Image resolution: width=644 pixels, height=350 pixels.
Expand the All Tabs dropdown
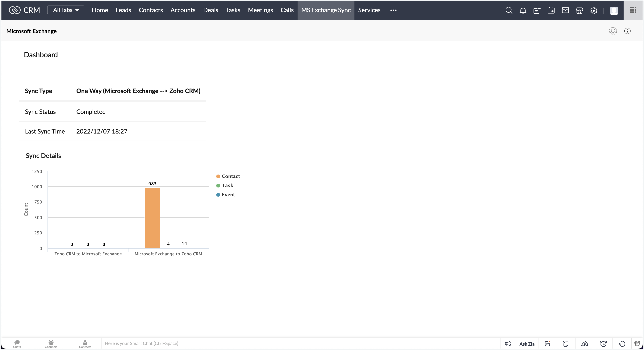(66, 10)
